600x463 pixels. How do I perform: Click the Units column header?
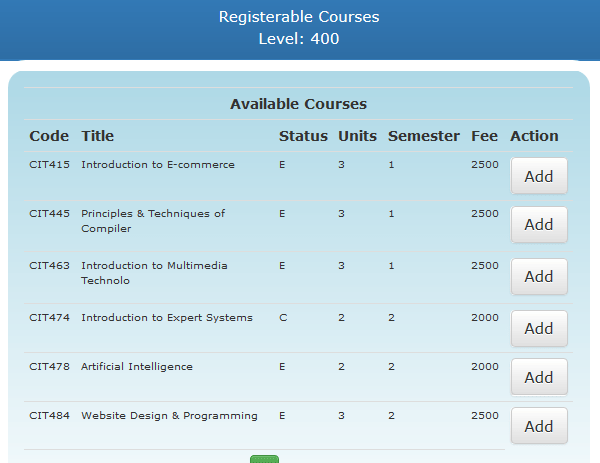tap(357, 136)
